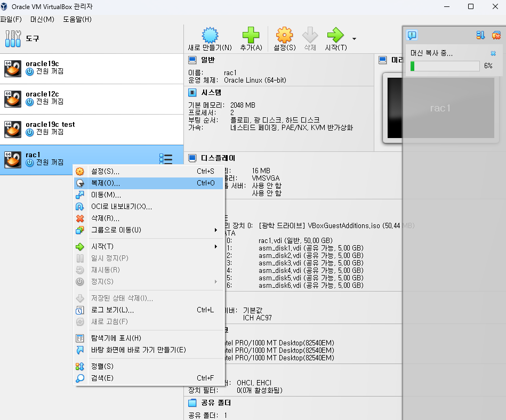The image size is (506, 420).
Task: Open the Tools (도구) icon in sidebar
Action: (x=13, y=39)
